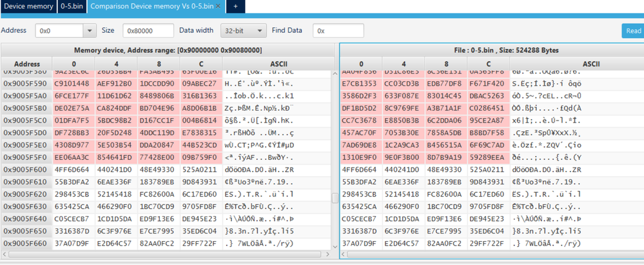The width and height of the screenshot is (644, 265).
Task: Select differing cell 6FCE177F
Action: tap(73, 95)
